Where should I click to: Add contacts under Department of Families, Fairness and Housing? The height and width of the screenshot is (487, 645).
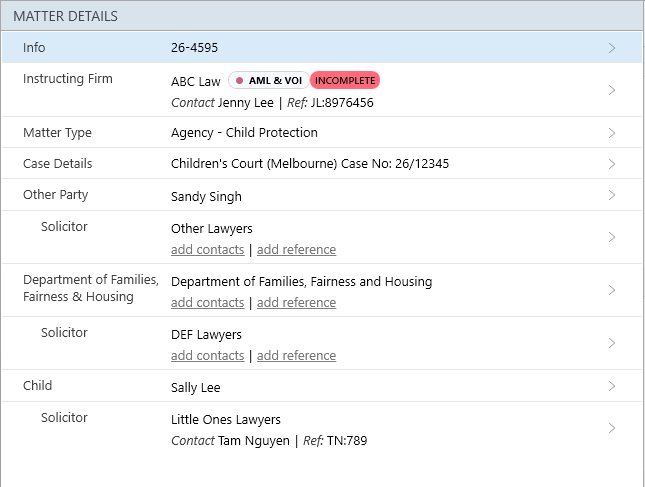click(207, 303)
